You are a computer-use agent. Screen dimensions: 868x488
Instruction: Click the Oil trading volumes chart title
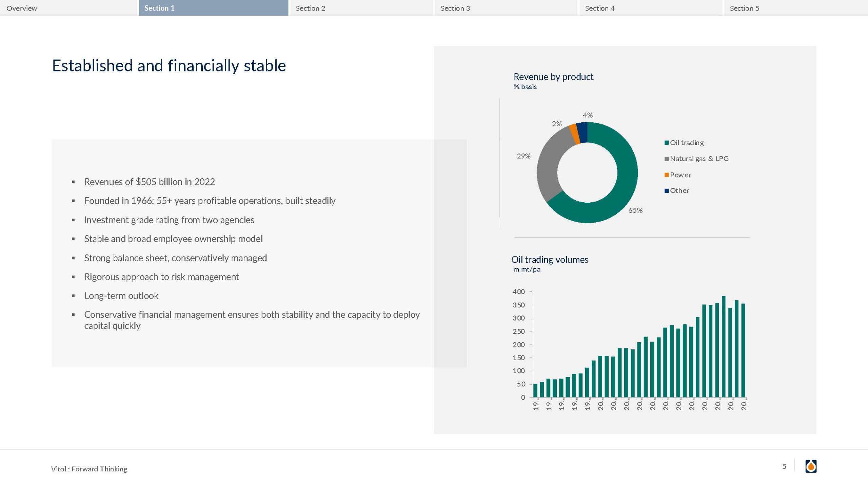[550, 260]
